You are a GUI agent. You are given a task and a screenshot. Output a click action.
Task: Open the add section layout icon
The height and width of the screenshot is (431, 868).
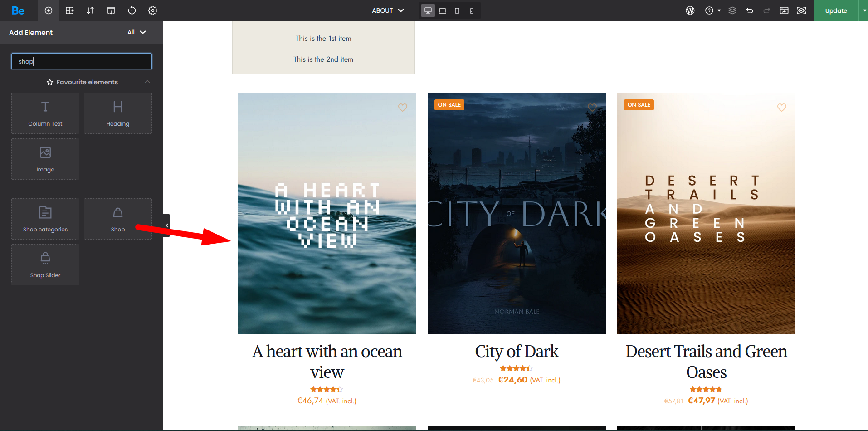69,10
